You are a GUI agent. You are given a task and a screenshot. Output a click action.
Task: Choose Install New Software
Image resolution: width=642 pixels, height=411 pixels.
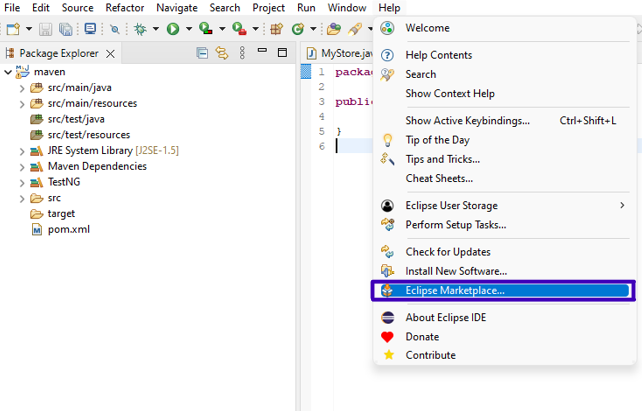point(505,271)
